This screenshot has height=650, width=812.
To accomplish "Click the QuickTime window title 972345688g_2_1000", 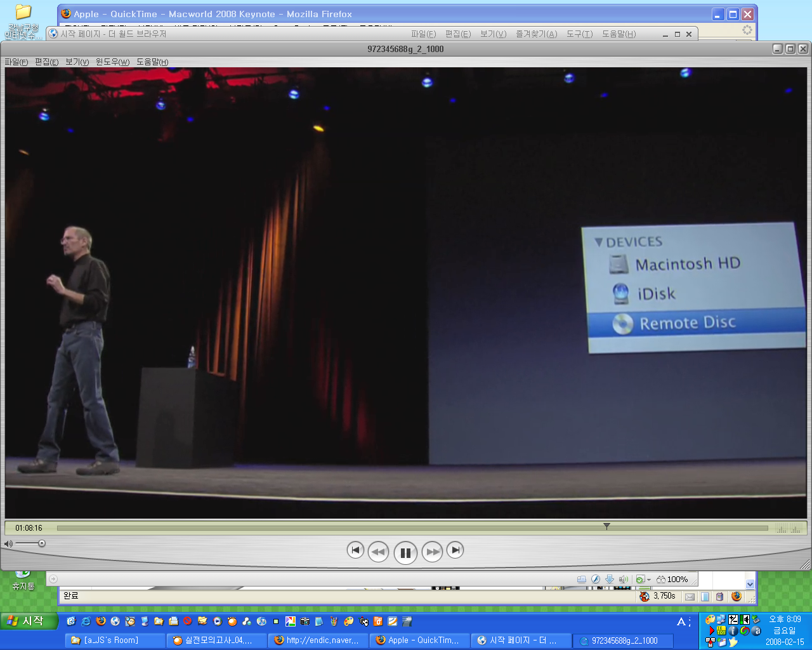I will click(x=405, y=49).
